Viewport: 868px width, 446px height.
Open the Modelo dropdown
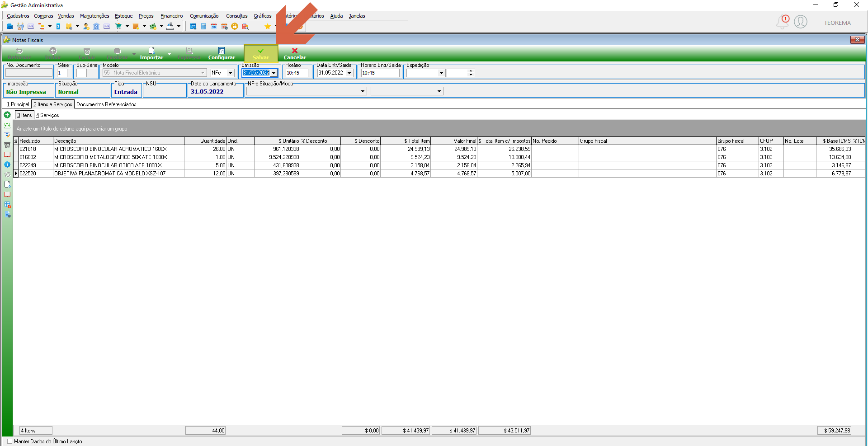pos(203,73)
